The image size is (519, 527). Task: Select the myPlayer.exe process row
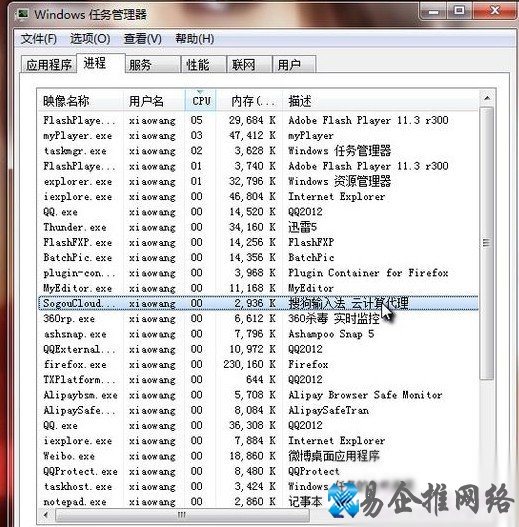258,136
